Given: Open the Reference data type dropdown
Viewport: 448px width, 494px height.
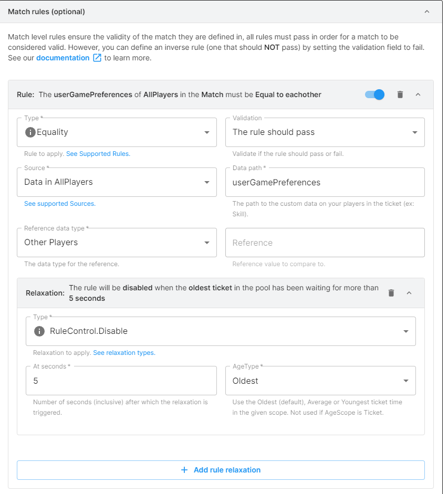Looking at the screenshot, I should click(117, 243).
